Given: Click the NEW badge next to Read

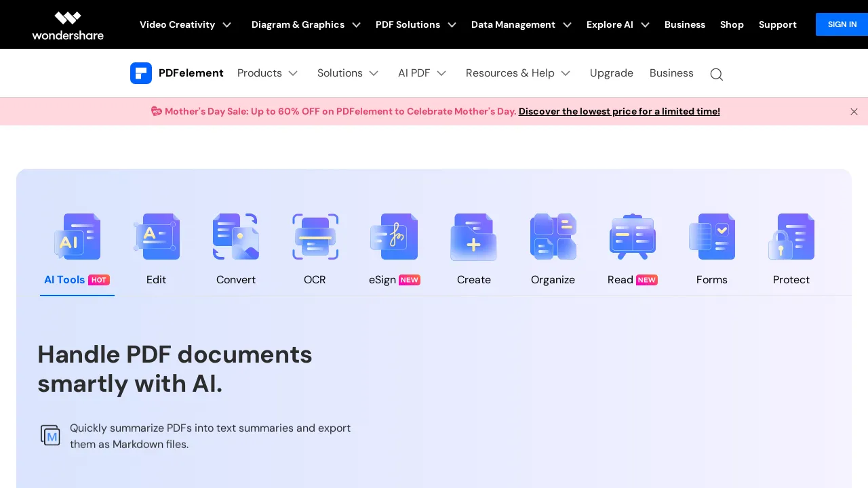Looking at the screenshot, I should 647,280.
